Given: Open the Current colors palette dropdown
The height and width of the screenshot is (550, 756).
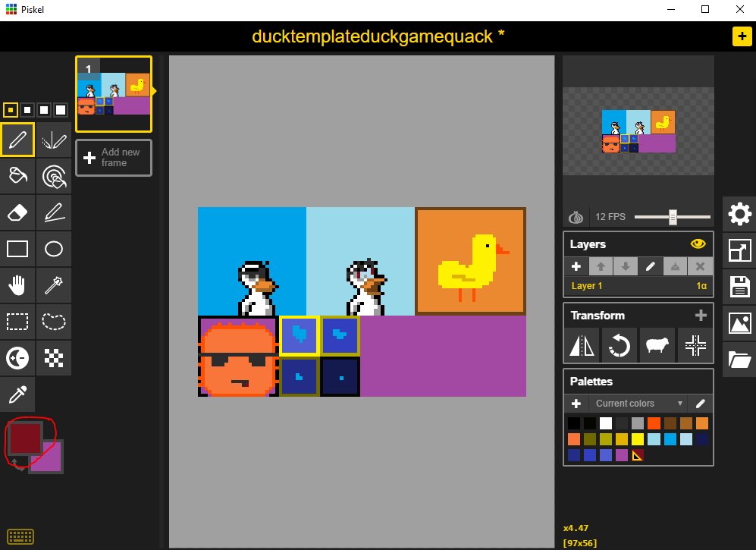Looking at the screenshot, I should (638, 404).
